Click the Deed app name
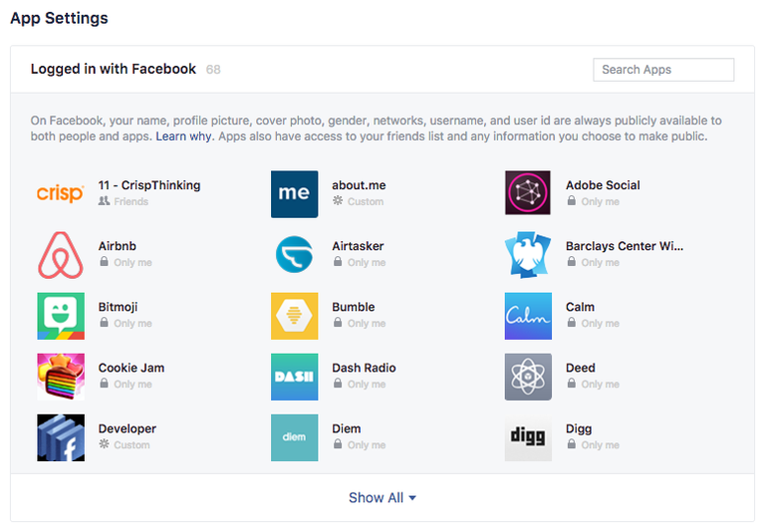The image size is (765, 532). [x=581, y=368]
